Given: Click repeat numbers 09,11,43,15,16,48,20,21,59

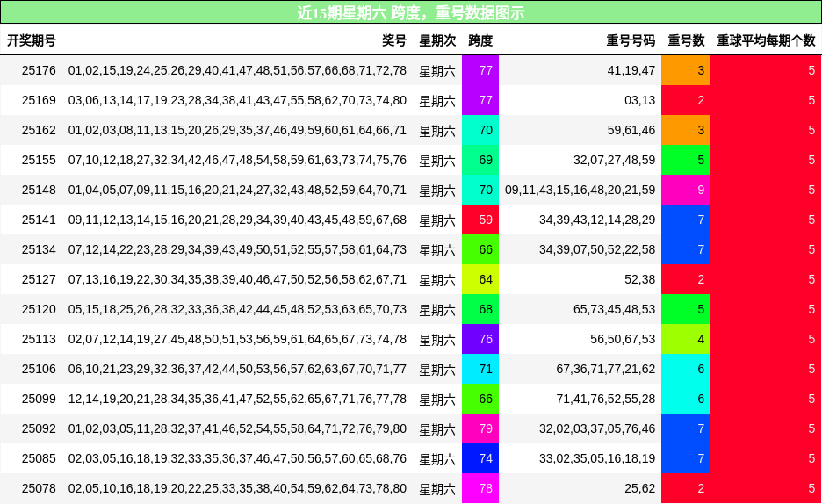Looking at the screenshot, I should tap(580, 190).
